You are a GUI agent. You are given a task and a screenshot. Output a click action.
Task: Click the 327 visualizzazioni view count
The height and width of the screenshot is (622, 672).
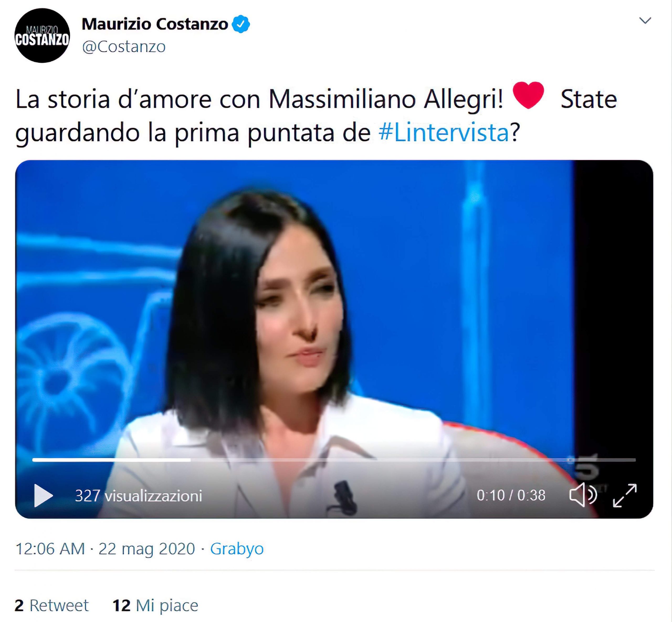coord(138,495)
